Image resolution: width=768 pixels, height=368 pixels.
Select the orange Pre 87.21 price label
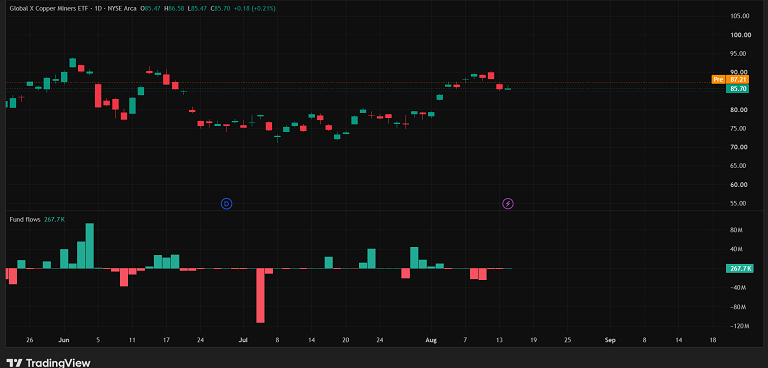730,79
